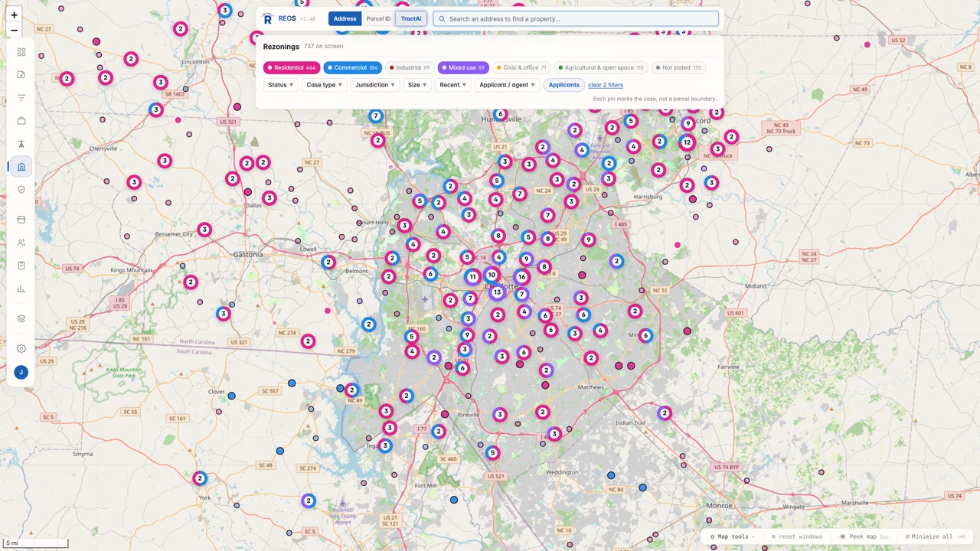
Task: Open the map layers stack icon
Action: pos(21,318)
